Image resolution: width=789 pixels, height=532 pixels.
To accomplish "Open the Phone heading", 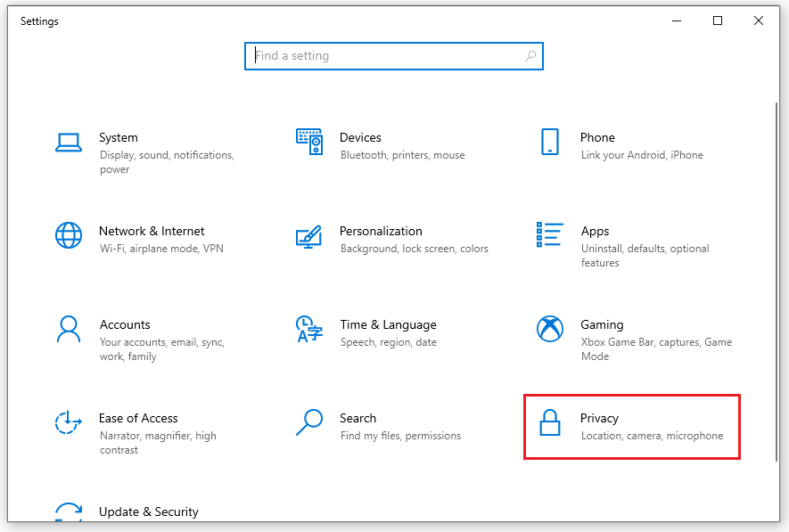I will (x=597, y=137).
